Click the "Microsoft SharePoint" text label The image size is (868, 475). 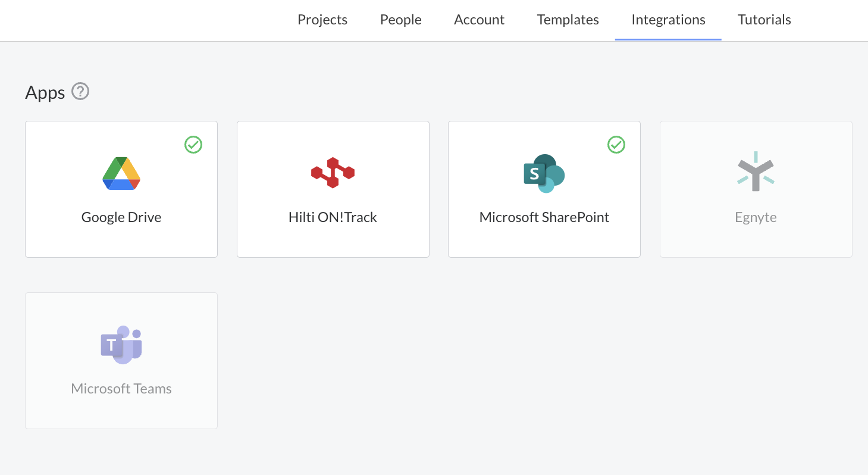pos(544,217)
